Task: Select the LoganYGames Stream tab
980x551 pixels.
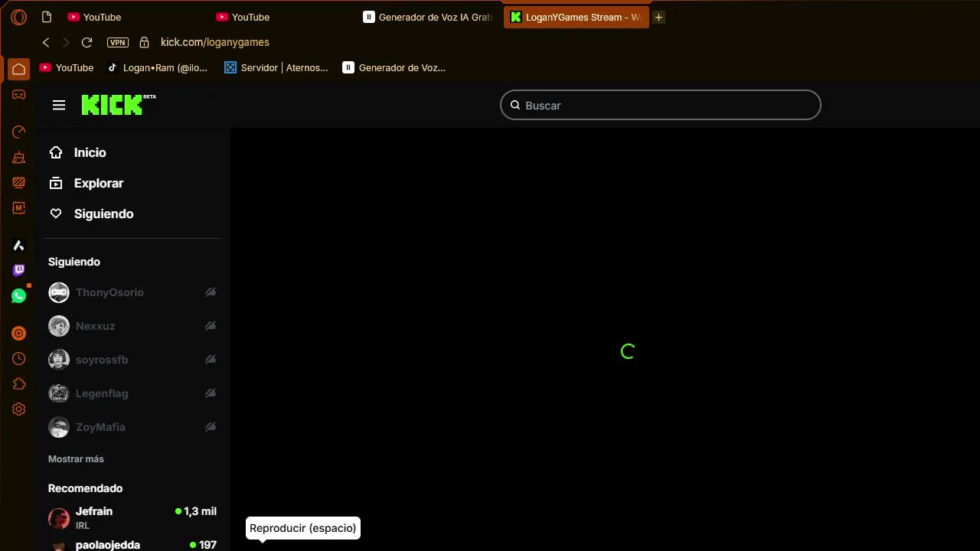Action: pos(576,17)
